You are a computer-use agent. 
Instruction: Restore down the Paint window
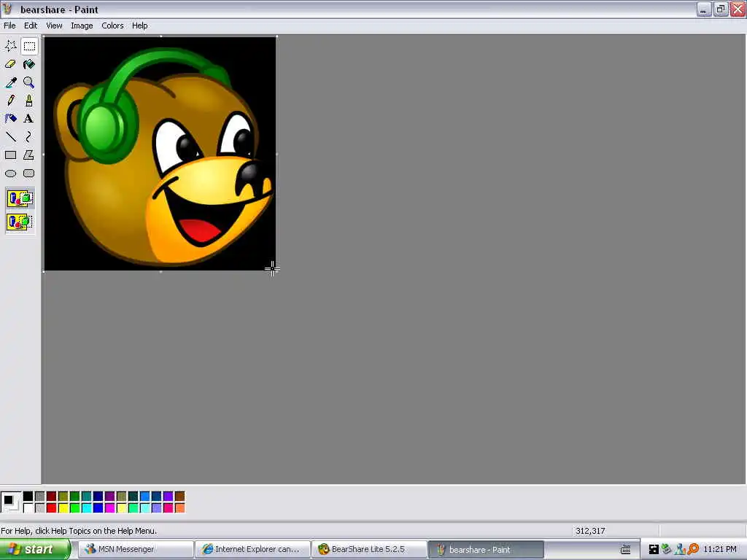click(721, 9)
